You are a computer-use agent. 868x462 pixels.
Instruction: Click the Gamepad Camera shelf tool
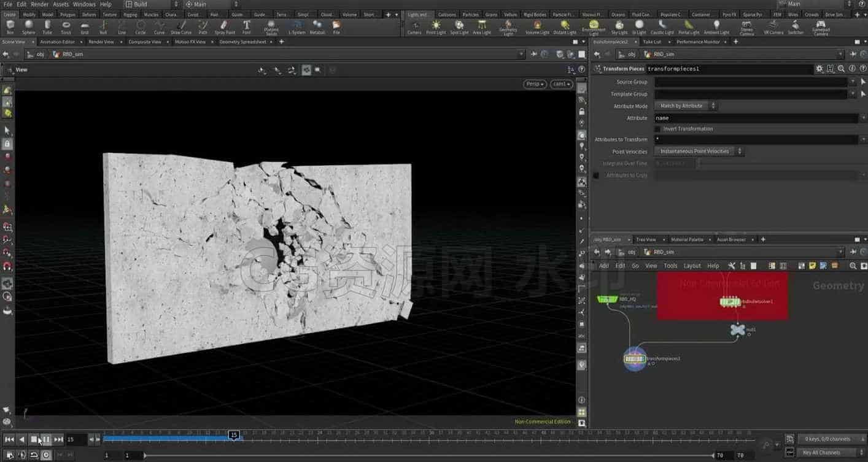click(x=821, y=28)
